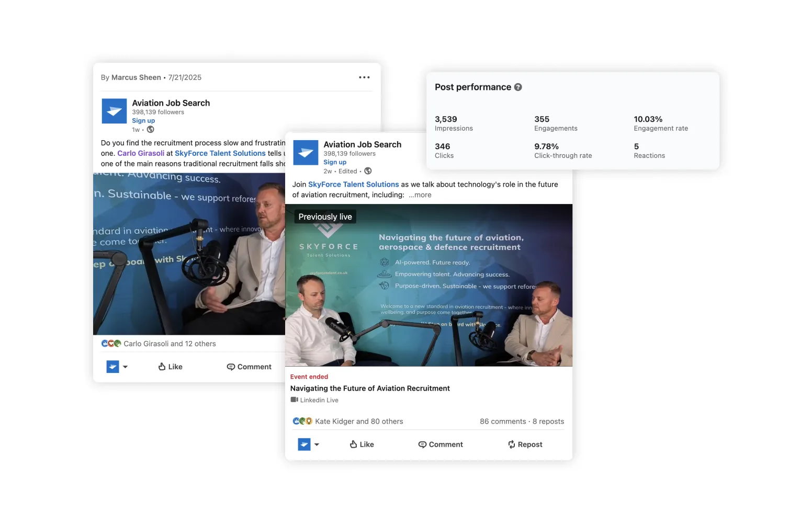Screen dimensions: 812x523
Task: Open event title Navigating the Future of Aviation Recruitment
Action: coord(370,388)
